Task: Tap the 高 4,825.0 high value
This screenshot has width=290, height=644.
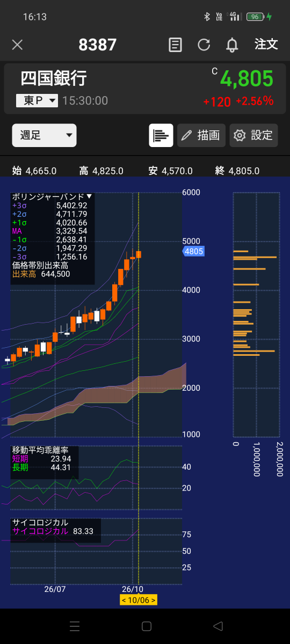Action: pos(102,171)
